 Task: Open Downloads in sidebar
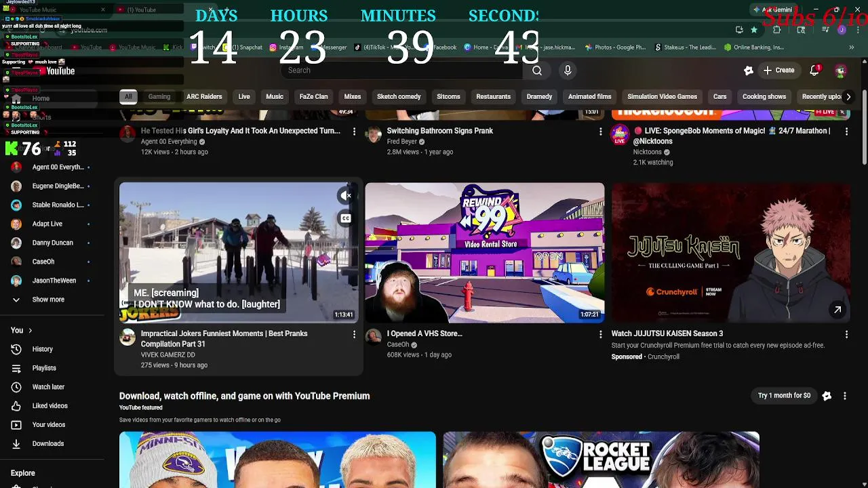point(52,444)
